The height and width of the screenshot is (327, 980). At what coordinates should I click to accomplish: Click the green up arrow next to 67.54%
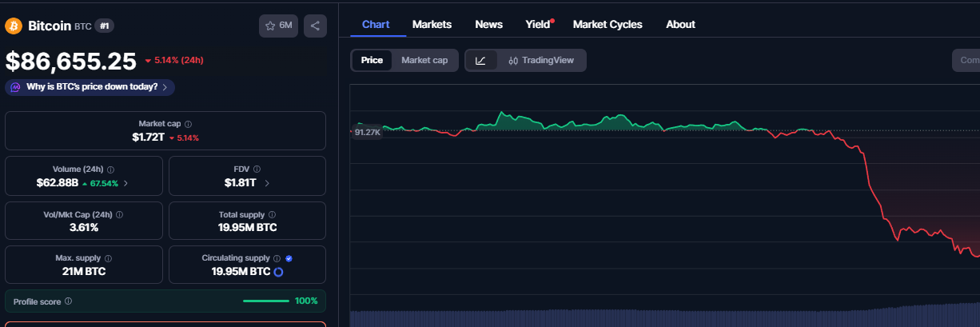point(86,183)
